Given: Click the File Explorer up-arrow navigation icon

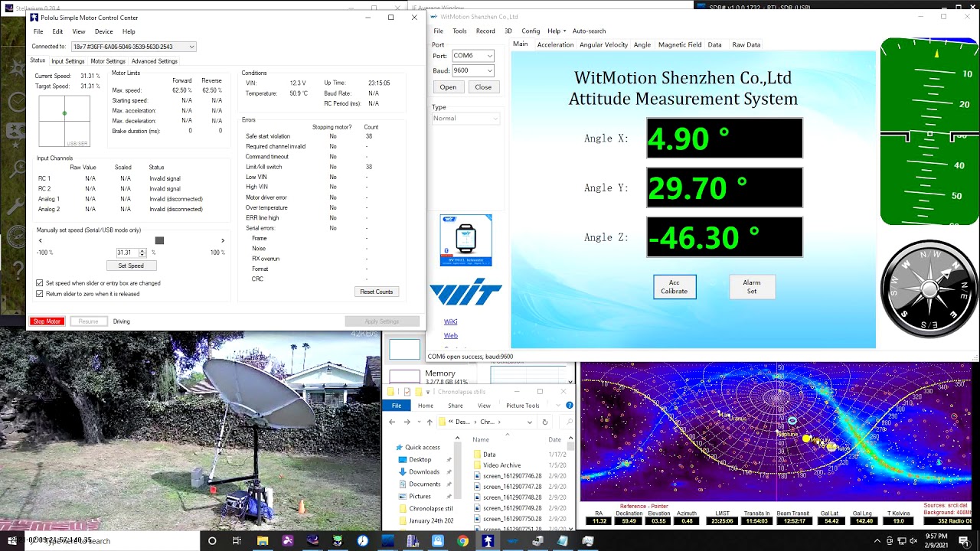Looking at the screenshot, I should coord(430,422).
